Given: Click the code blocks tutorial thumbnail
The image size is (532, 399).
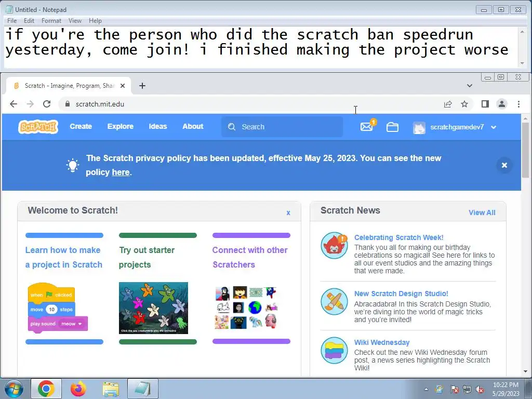Looking at the screenshot, I should pos(58,308).
